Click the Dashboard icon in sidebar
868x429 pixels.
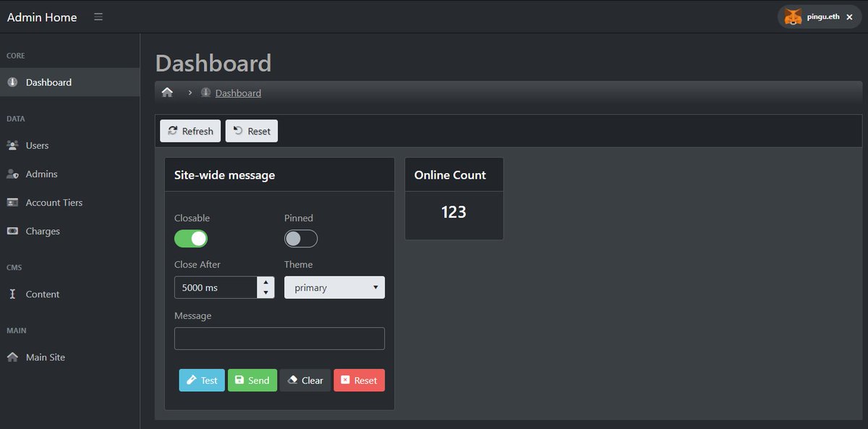pos(12,82)
